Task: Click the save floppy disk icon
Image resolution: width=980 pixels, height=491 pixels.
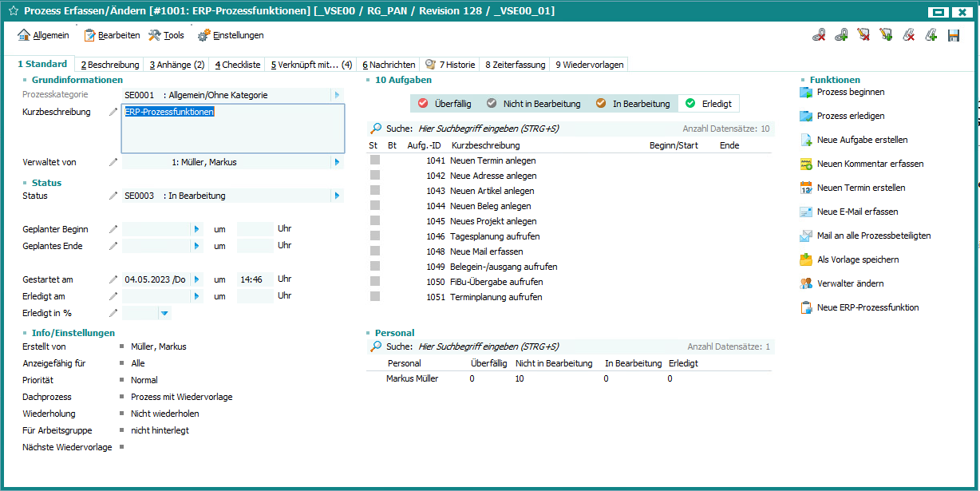Action: 953,35
